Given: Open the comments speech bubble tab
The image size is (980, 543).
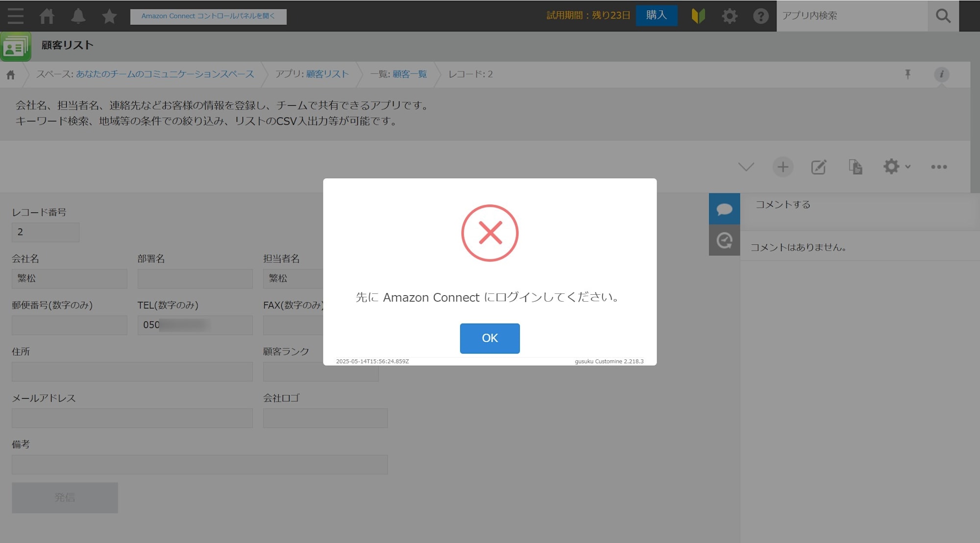Looking at the screenshot, I should point(724,209).
